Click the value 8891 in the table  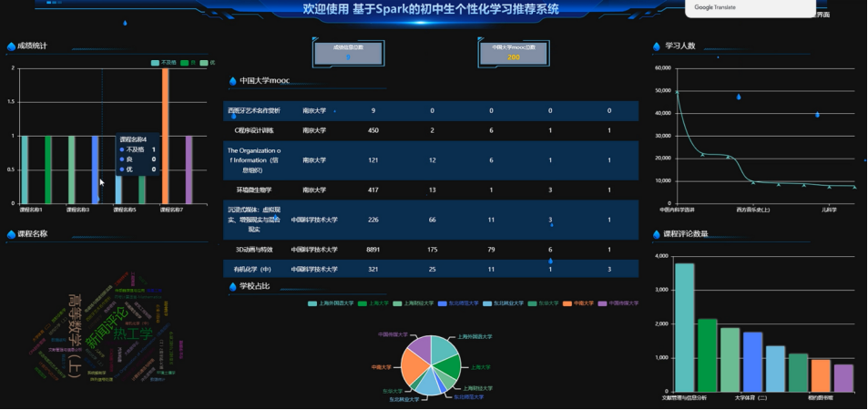(x=373, y=250)
